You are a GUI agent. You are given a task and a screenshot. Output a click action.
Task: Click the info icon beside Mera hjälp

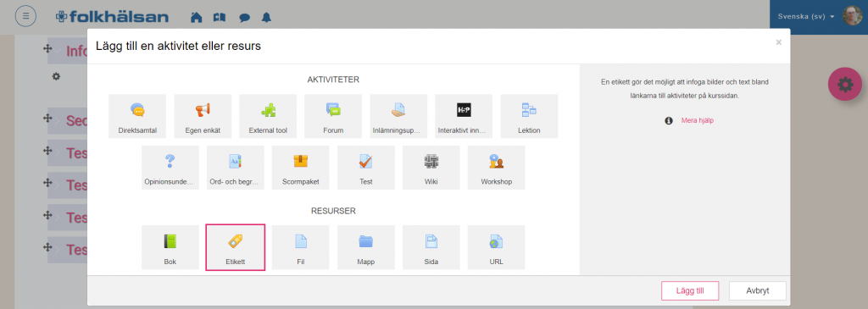pyautogui.click(x=669, y=120)
